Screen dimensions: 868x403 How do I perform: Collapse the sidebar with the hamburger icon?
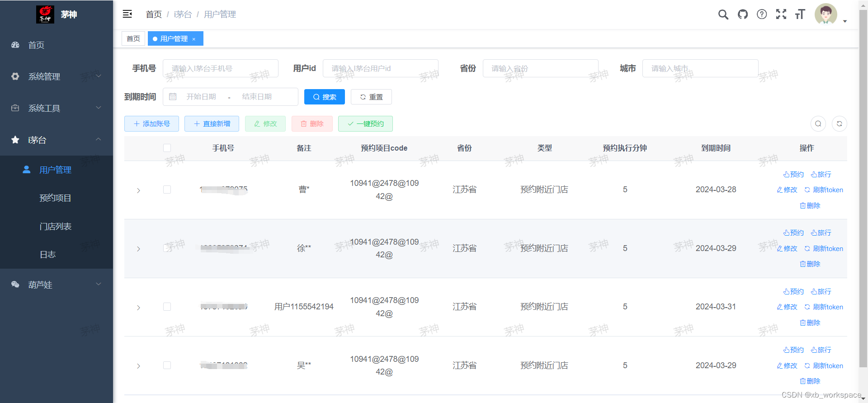click(x=127, y=14)
